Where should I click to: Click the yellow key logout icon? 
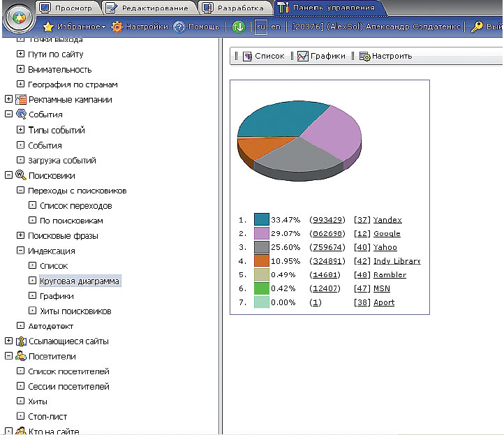pyautogui.click(x=477, y=27)
